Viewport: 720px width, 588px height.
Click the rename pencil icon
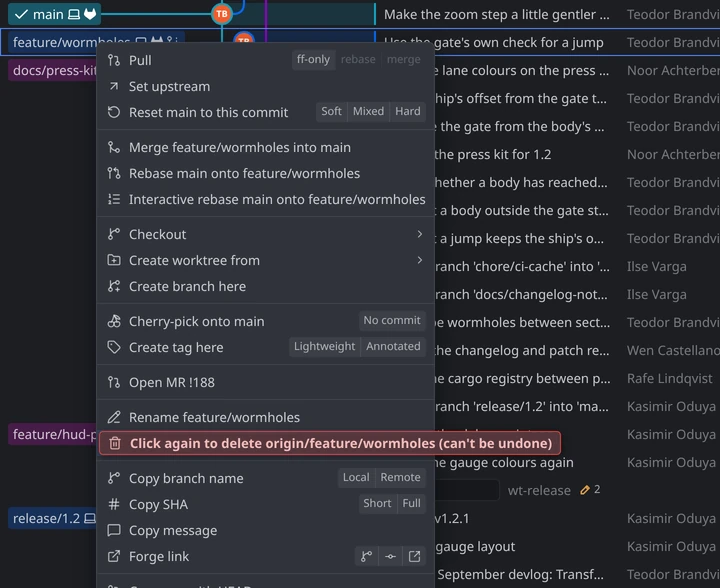(x=114, y=417)
